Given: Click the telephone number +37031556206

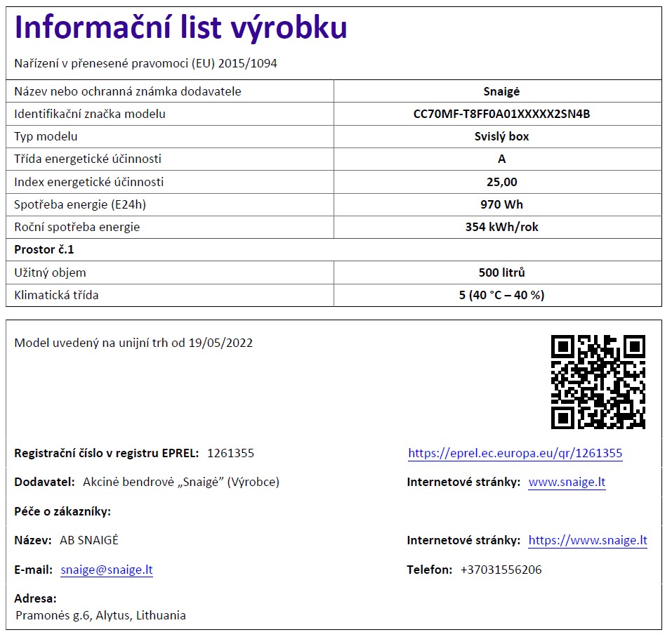Looking at the screenshot, I should tap(501, 570).
